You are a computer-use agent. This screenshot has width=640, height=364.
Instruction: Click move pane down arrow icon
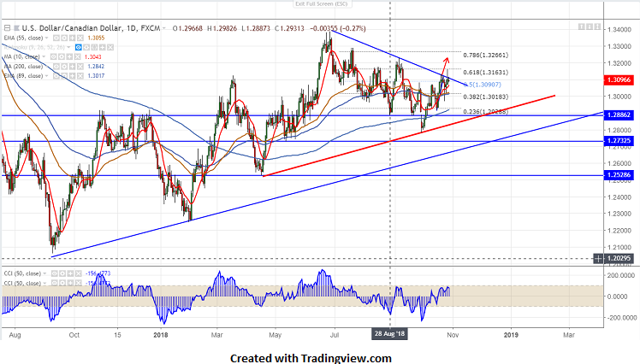pyautogui.click(x=590, y=26)
